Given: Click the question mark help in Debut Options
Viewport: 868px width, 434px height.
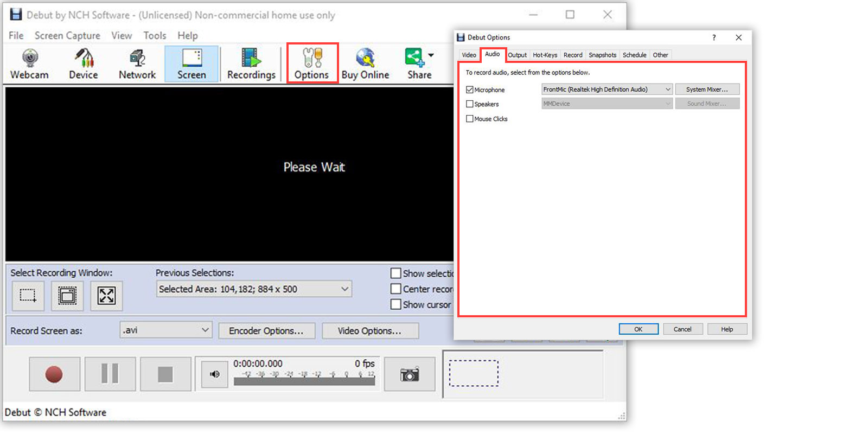Looking at the screenshot, I should pyautogui.click(x=714, y=37).
